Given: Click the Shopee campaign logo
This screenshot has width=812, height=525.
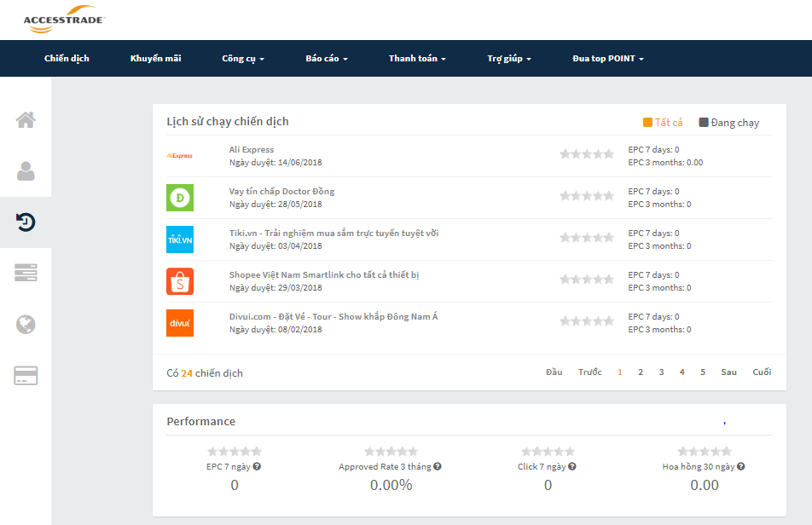Looking at the screenshot, I should coord(180,281).
